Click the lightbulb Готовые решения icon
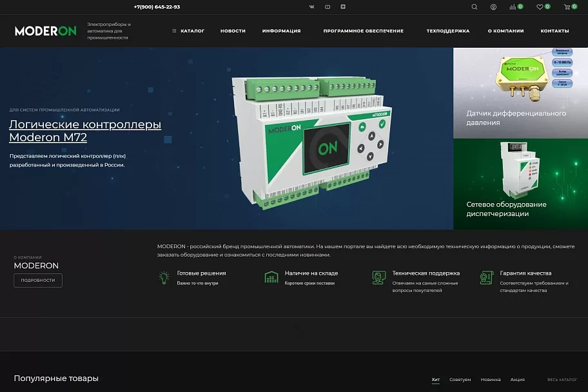The height and width of the screenshot is (392, 588). tap(164, 278)
